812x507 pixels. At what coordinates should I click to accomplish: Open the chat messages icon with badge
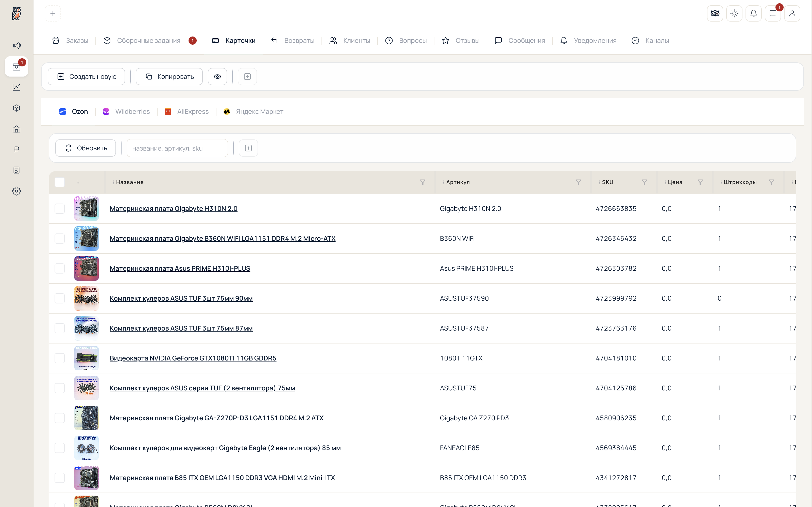[773, 13]
